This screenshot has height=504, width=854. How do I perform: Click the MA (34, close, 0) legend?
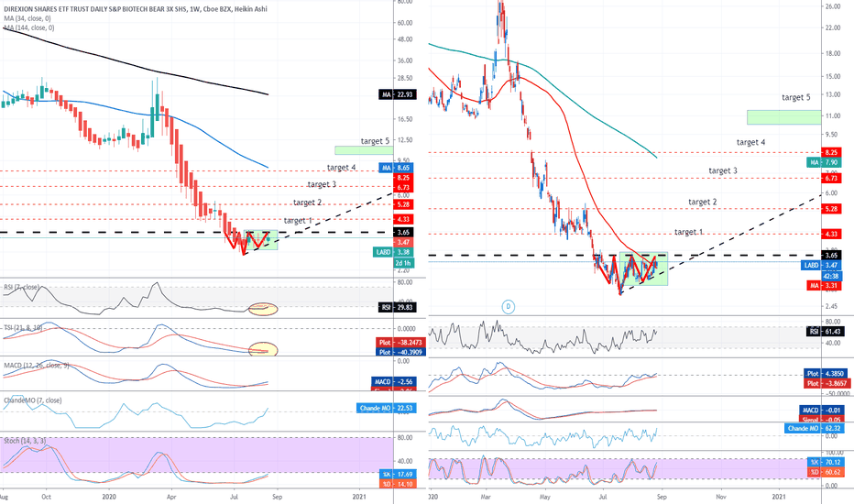pyautogui.click(x=27, y=18)
